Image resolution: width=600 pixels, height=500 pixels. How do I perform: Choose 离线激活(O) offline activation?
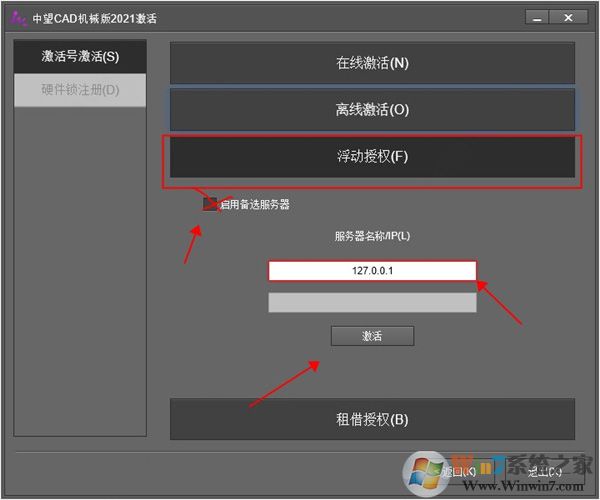point(372,110)
